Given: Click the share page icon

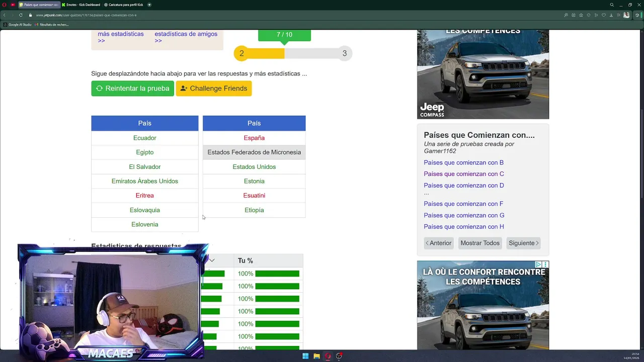Looking at the screenshot, I should [574, 15].
